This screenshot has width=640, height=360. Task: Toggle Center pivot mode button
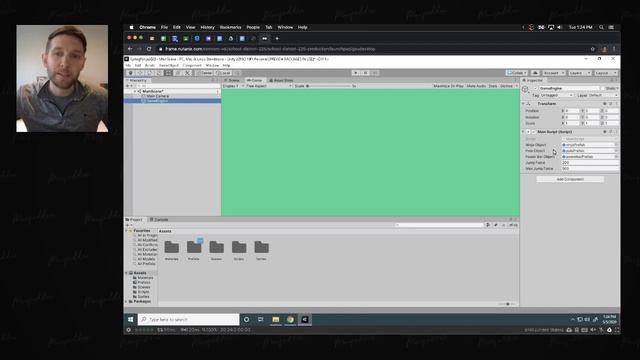[x=204, y=73]
